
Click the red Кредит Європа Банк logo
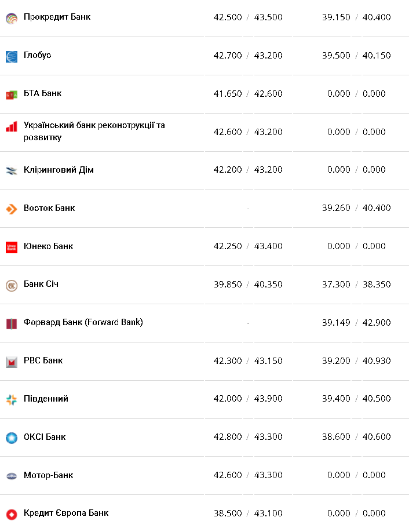[x=12, y=514]
